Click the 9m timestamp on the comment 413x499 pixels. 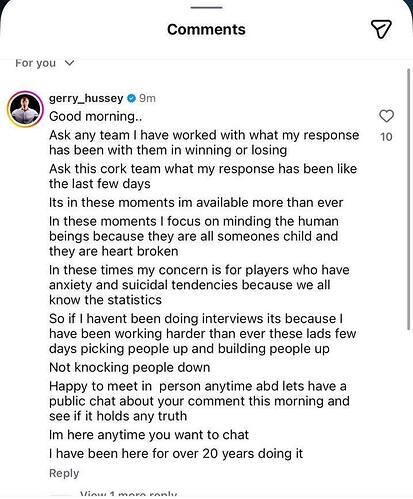147,98
